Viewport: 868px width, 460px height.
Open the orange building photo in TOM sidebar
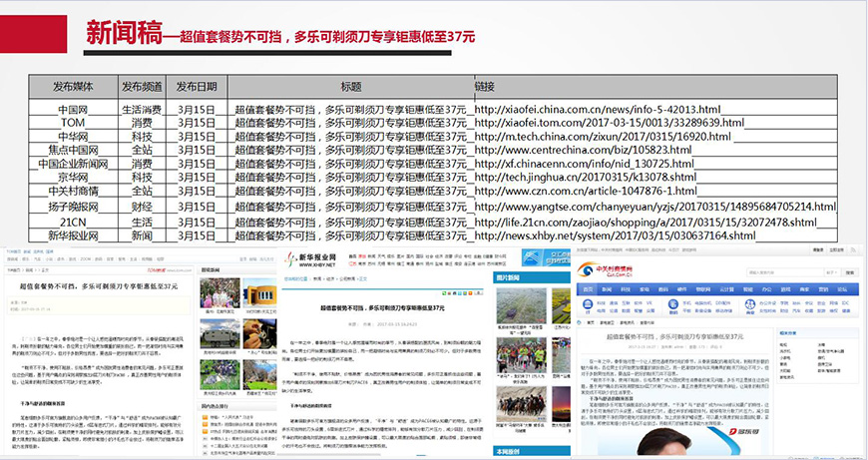point(260,292)
